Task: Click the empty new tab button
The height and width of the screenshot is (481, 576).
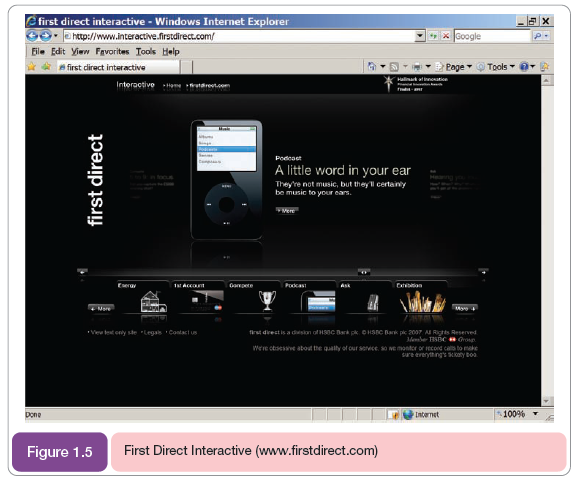Action: (186, 67)
